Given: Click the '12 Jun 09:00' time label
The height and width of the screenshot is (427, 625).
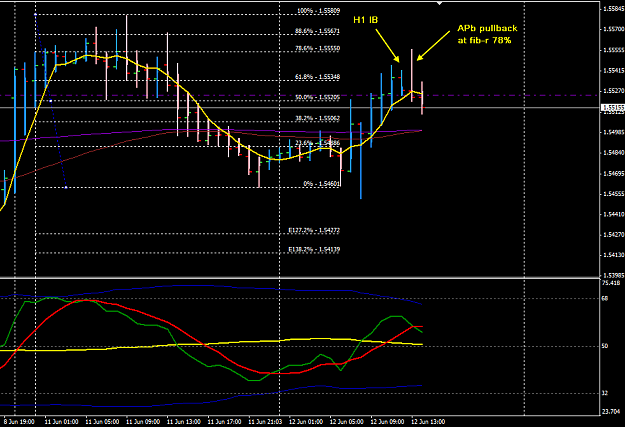Looking at the screenshot, I should coord(387,422).
